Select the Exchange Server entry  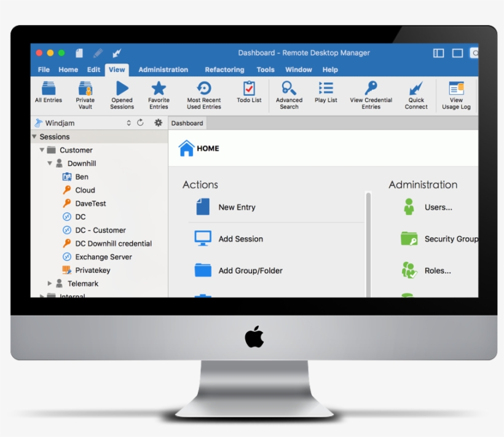103,257
